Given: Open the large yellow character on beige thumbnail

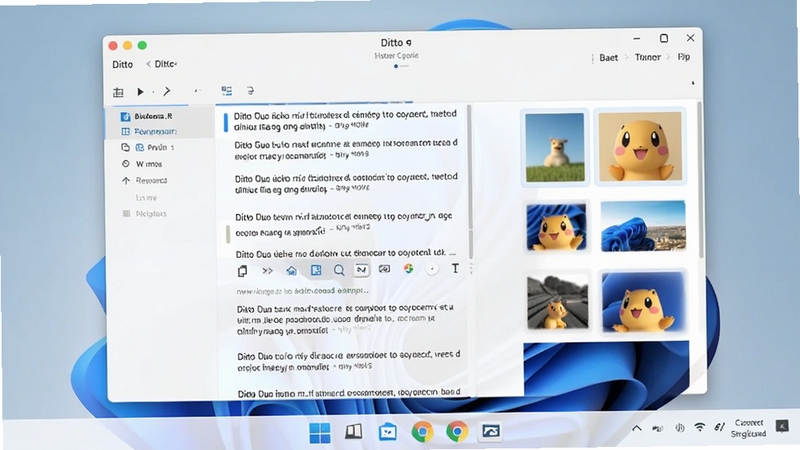Looking at the screenshot, I should (x=640, y=146).
